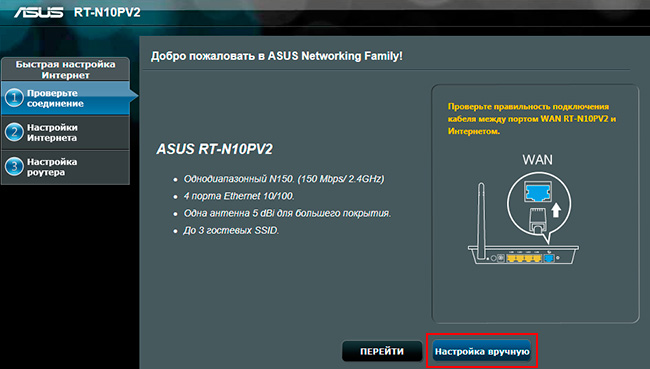Click the yellow LAN ports on router
Image resolution: width=650 pixels, height=369 pixels.
tap(524, 258)
